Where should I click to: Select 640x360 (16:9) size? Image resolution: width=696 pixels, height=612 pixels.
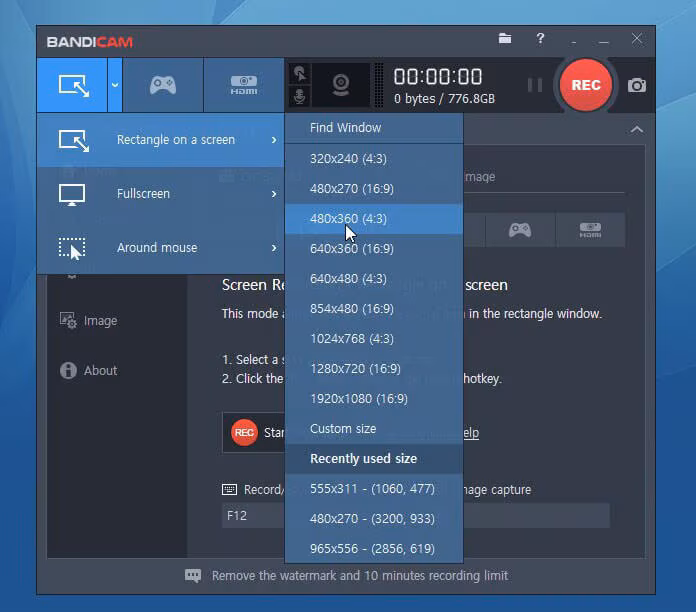(x=374, y=249)
